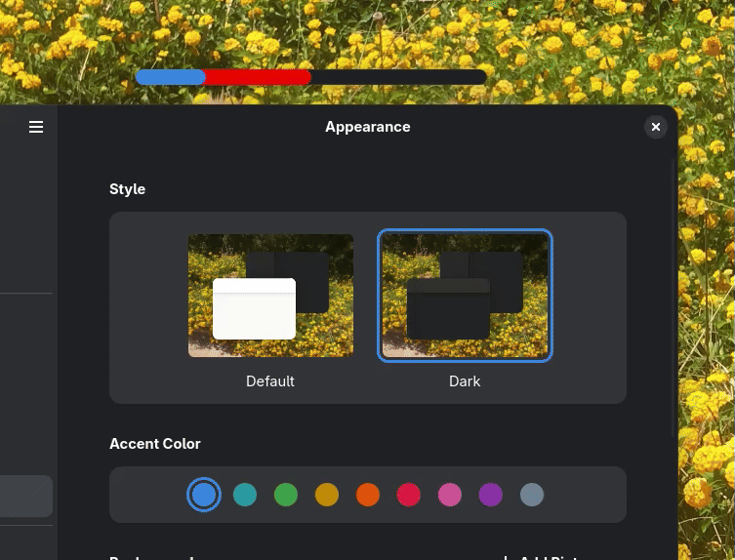Choose the slate gray accent color
Screen dimensions: 735x560
(x=532, y=495)
